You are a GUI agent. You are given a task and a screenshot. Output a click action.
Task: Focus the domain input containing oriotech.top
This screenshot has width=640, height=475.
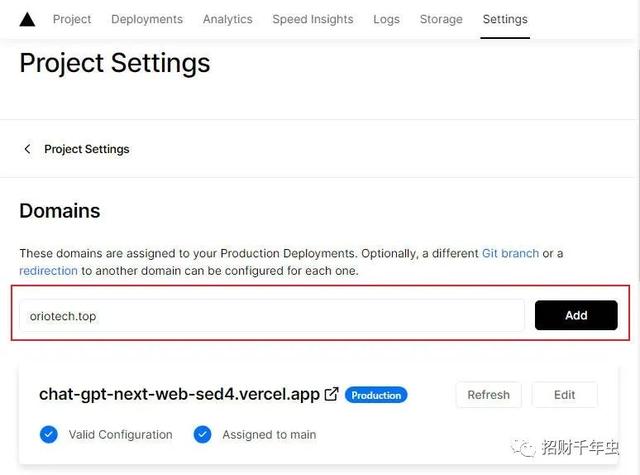coord(271,316)
